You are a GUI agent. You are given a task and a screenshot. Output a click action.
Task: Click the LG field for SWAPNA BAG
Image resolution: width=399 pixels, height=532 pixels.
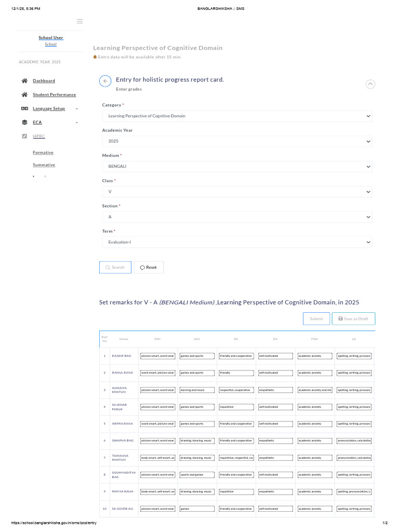click(354, 441)
